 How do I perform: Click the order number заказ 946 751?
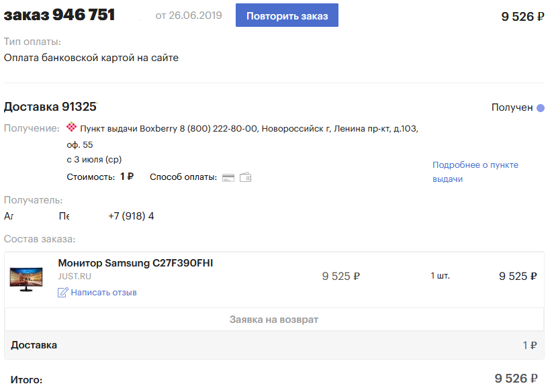[x=60, y=15]
